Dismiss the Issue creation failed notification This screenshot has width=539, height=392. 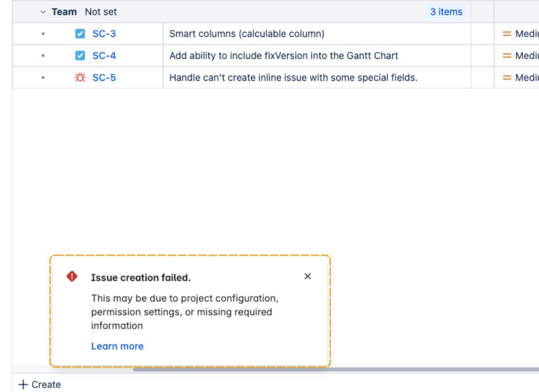pos(308,277)
